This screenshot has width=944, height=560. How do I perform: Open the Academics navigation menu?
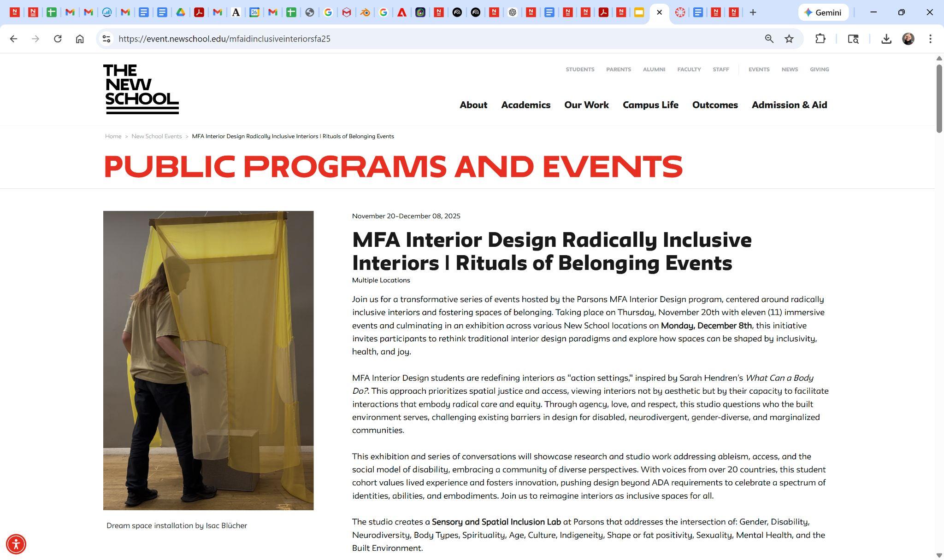[x=525, y=105]
